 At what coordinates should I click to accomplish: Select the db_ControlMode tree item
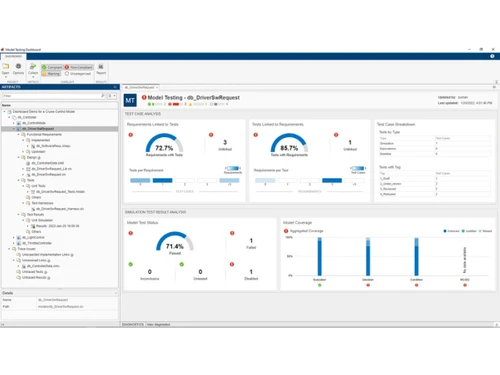coord(34,123)
